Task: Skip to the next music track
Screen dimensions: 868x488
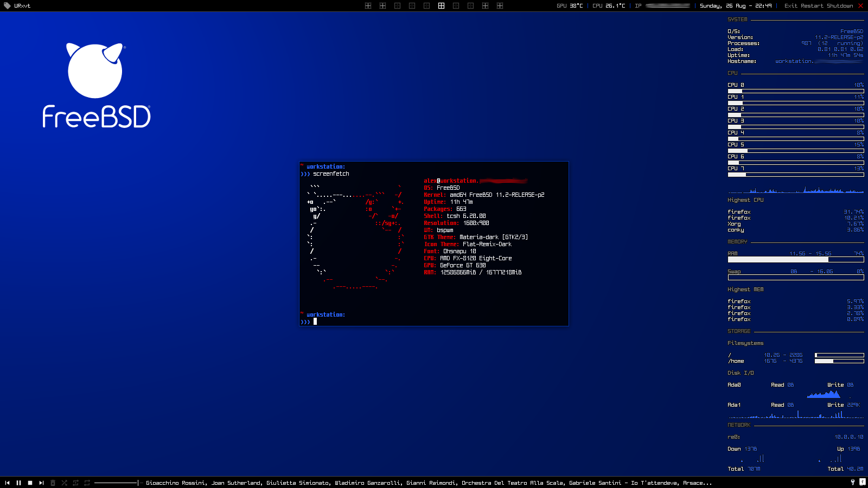Action: coord(41,483)
